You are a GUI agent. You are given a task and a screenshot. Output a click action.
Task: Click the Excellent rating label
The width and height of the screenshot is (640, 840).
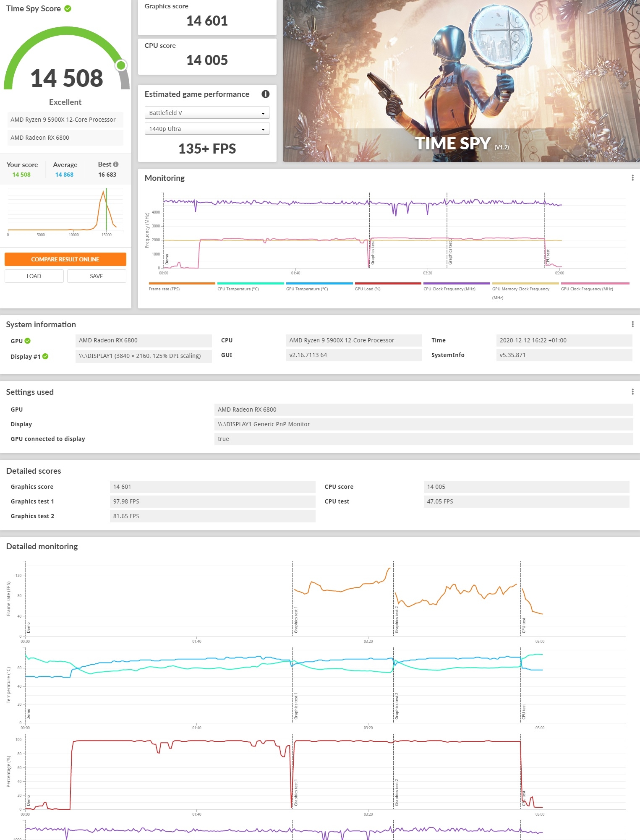(65, 102)
